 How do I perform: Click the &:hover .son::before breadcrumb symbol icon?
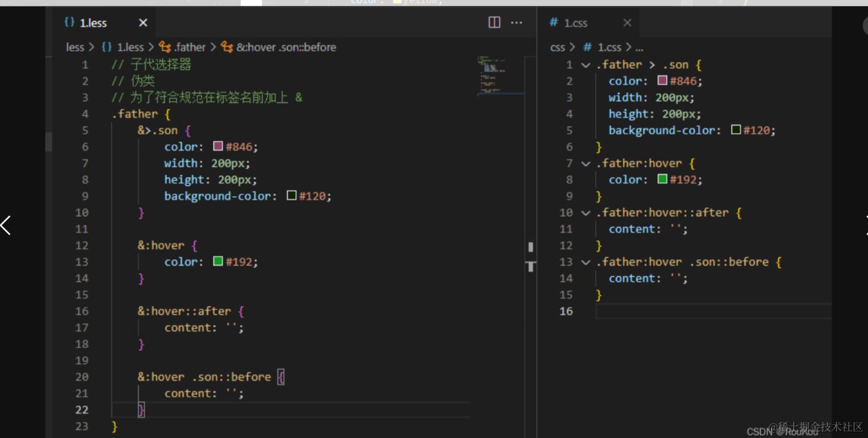pos(227,47)
